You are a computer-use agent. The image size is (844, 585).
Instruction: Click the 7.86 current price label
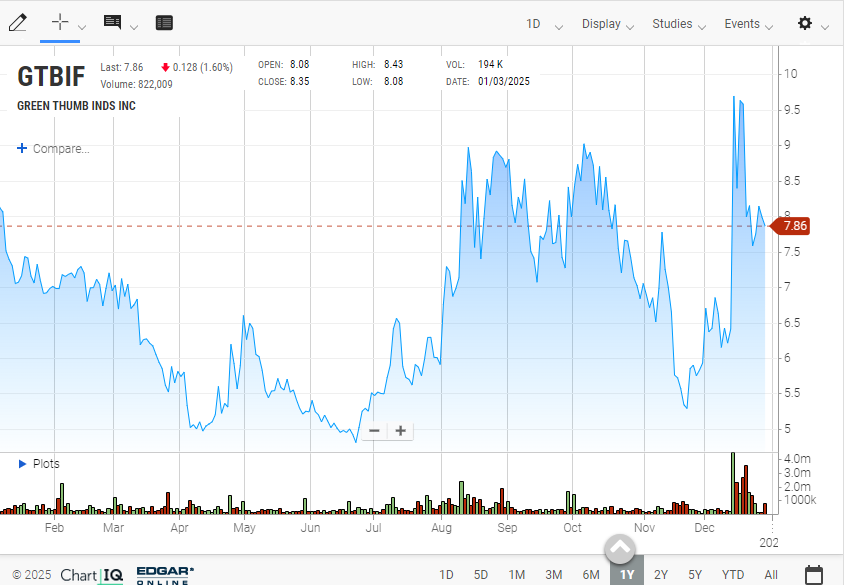(791, 225)
